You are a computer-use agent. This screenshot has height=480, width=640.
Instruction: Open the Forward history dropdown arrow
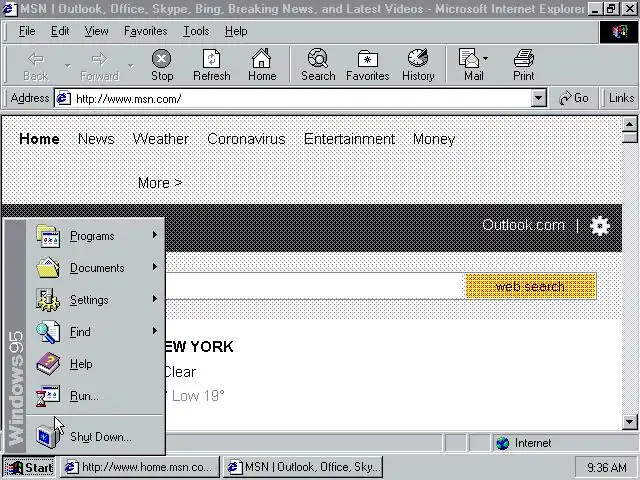(x=131, y=66)
